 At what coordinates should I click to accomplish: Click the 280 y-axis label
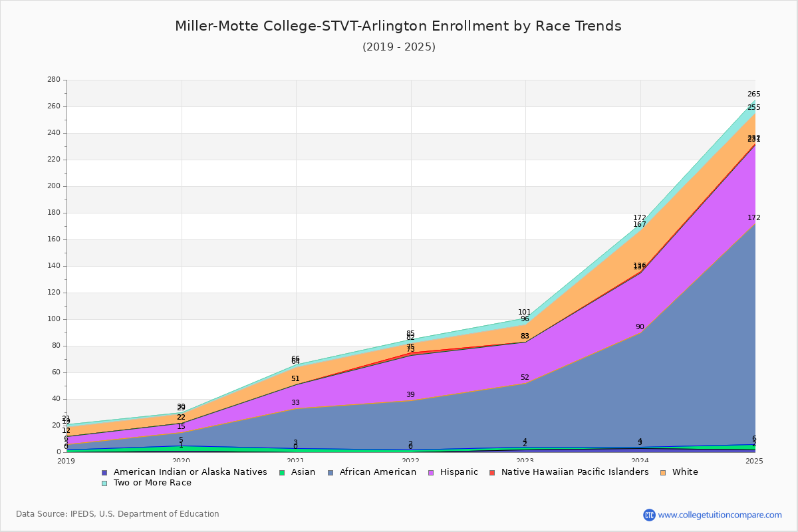(54, 80)
